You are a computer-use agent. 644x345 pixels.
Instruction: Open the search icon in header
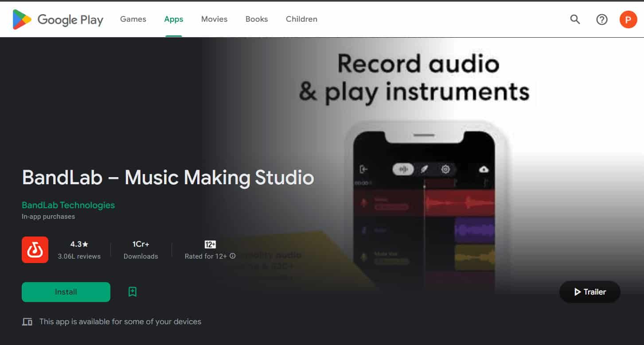pyautogui.click(x=575, y=19)
